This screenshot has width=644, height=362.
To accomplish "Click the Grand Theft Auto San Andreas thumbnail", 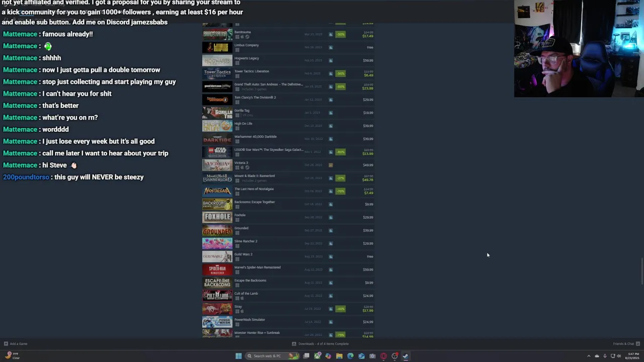I will (217, 86).
